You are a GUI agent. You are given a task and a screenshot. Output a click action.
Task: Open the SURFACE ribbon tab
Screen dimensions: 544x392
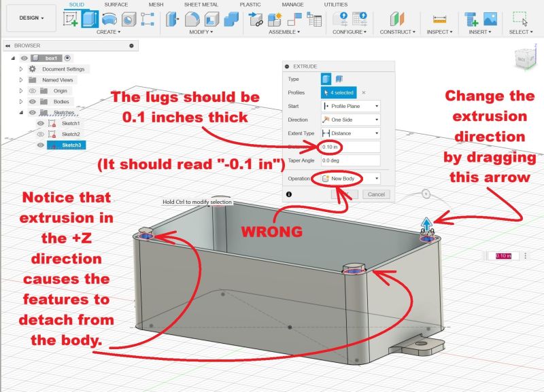[117, 5]
